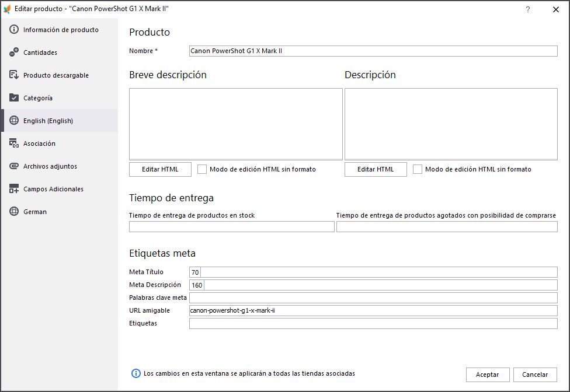Select the English (English) language tab
Screen dimensions: 570x392
click(60, 121)
